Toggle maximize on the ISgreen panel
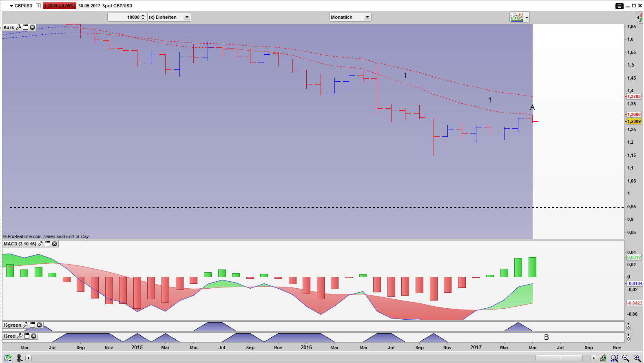Viewport: 644px width, 363px height. pos(33,325)
